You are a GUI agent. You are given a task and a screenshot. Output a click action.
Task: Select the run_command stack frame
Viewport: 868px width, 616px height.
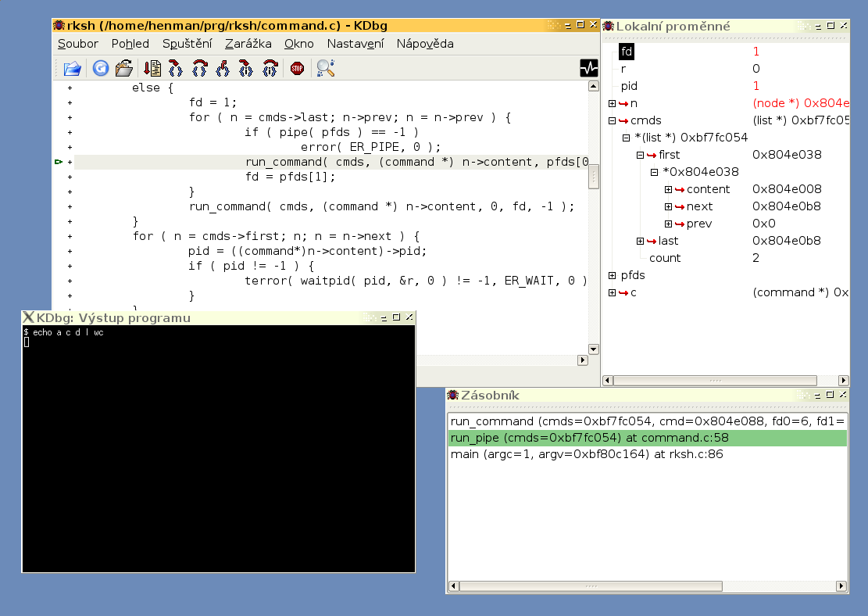[x=647, y=421]
